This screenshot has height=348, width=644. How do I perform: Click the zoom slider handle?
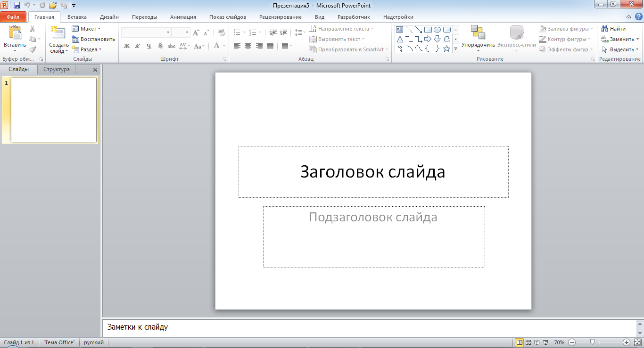592,342
